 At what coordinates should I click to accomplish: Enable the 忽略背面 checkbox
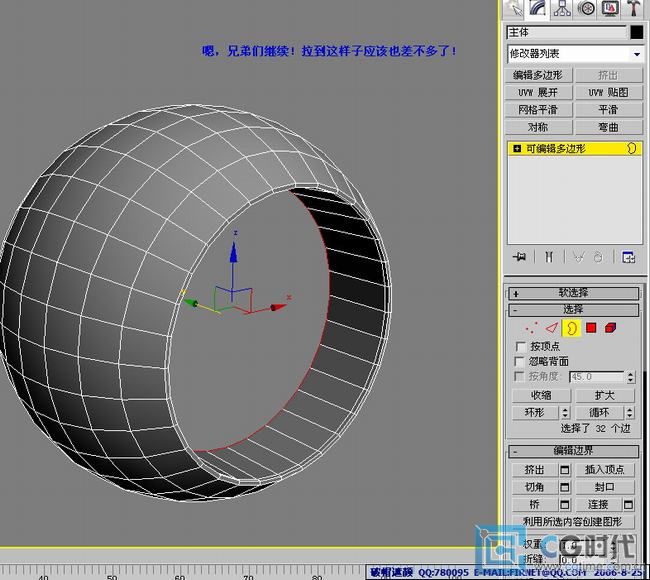click(x=519, y=361)
